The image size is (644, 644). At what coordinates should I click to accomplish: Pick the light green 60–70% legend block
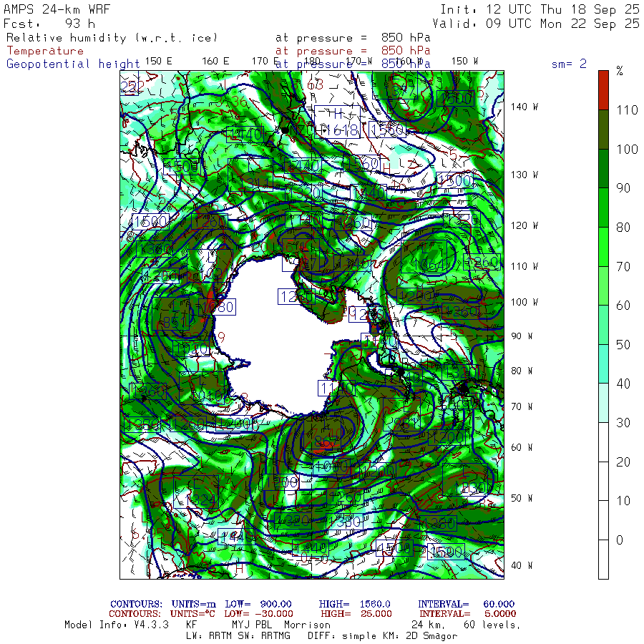click(603, 286)
